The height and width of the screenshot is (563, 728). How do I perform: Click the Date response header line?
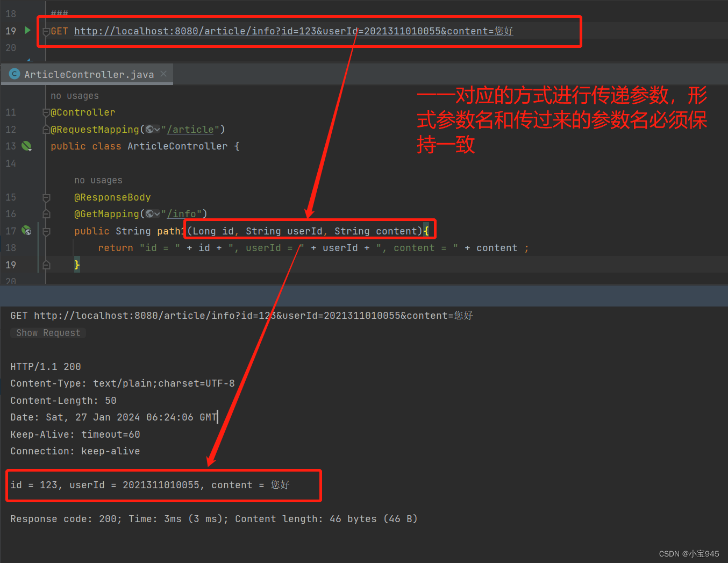click(113, 417)
